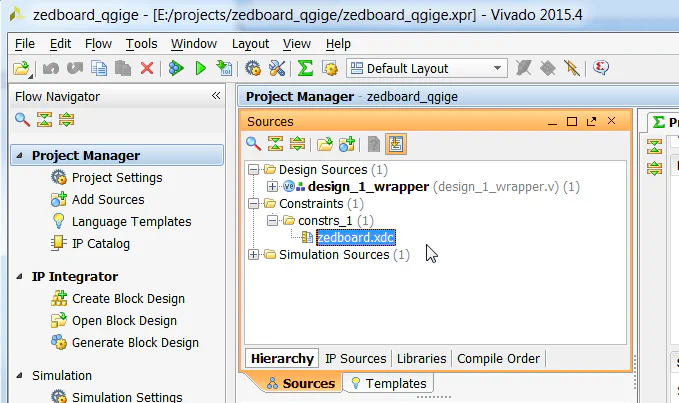Image resolution: width=679 pixels, height=403 pixels.
Task: Open IP Catalog from Flow Navigator
Action: tap(100, 243)
